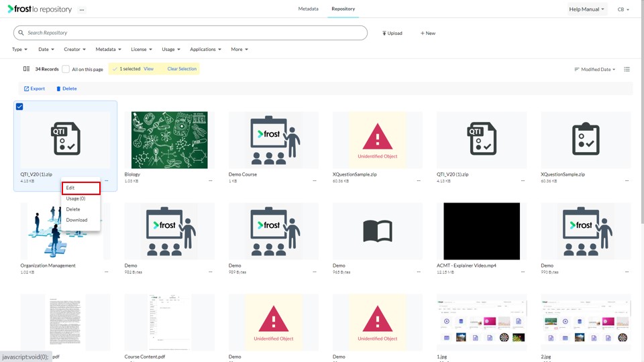Check the All on this page checkbox
Viewport: 644px width, 362px height.
[66, 69]
